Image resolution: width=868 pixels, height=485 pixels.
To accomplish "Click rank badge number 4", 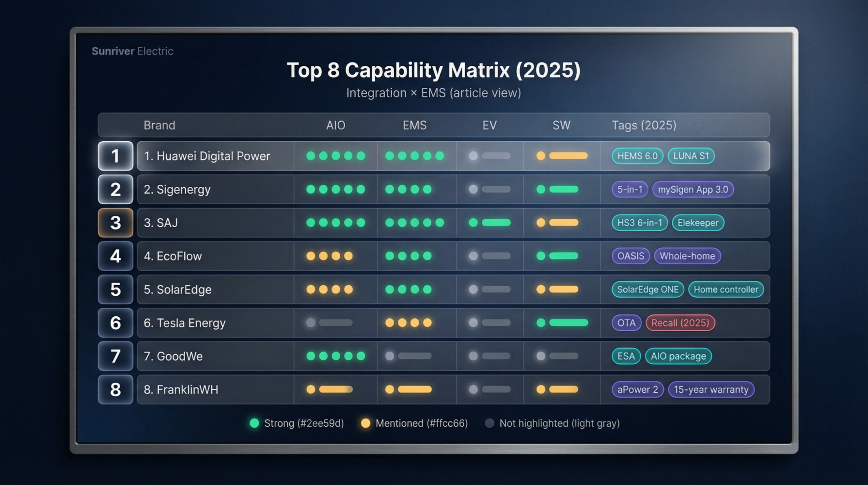I will pos(115,256).
